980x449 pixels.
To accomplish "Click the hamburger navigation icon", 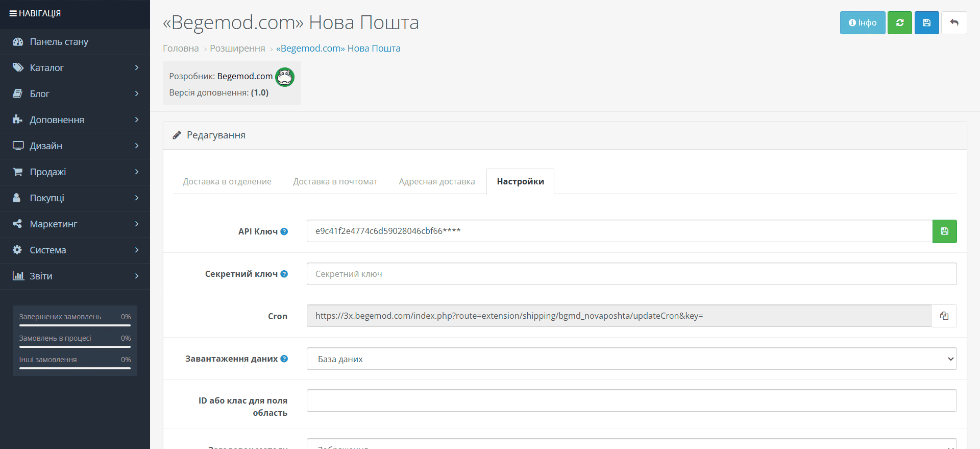I will [13, 13].
